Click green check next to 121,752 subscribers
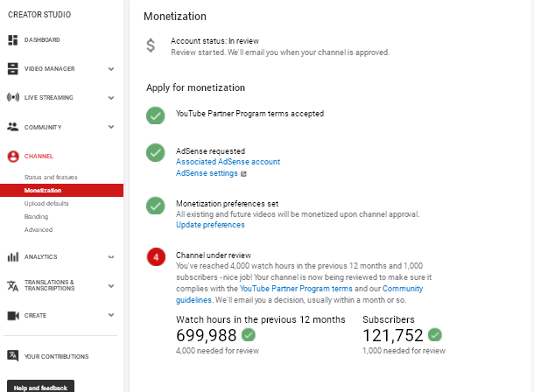The image size is (534, 392). [435, 335]
